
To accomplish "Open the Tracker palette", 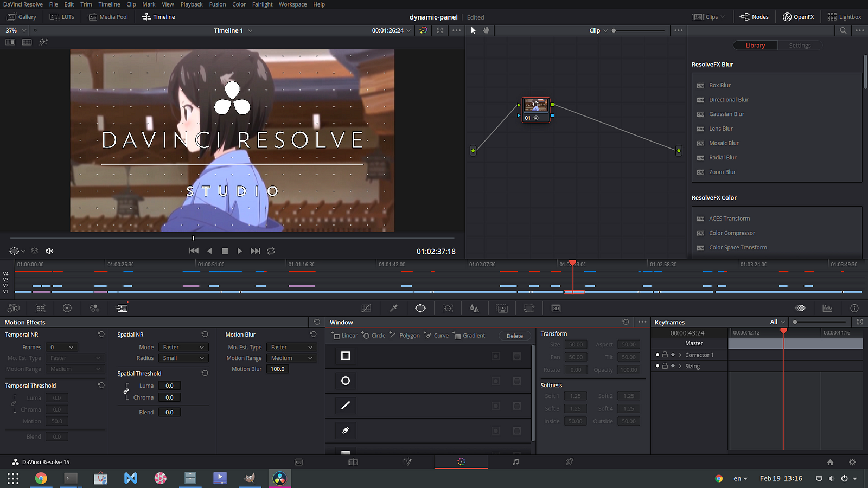I will (x=448, y=308).
